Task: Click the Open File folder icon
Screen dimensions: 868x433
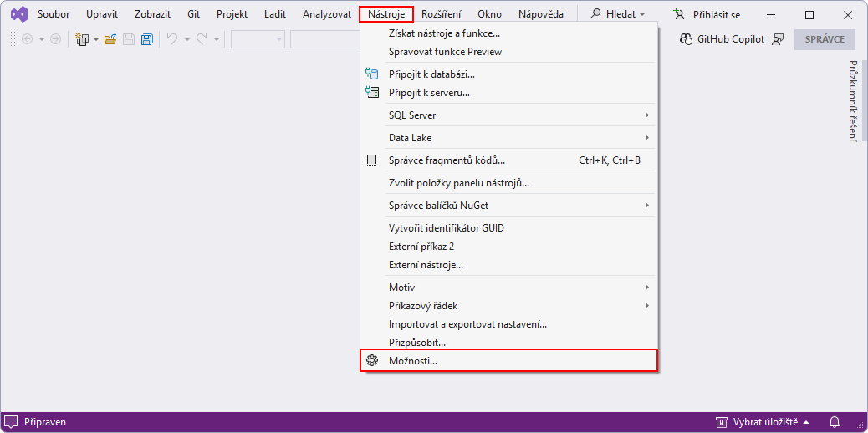Action: [x=110, y=39]
